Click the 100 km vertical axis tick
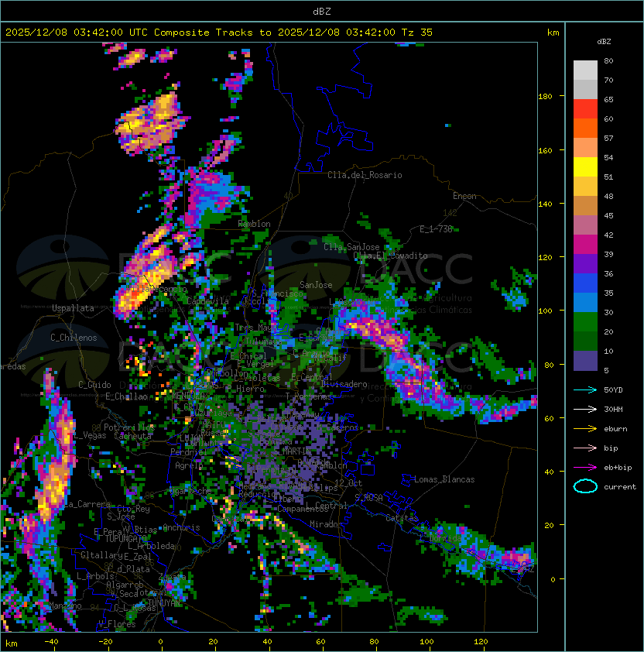Viewport: 644px width, 652px height. pyautogui.click(x=545, y=311)
